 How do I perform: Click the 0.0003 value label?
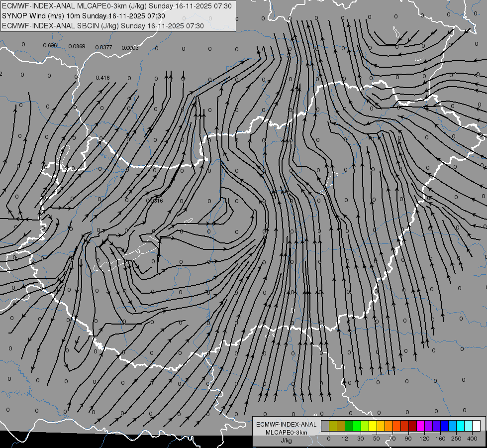point(130,48)
